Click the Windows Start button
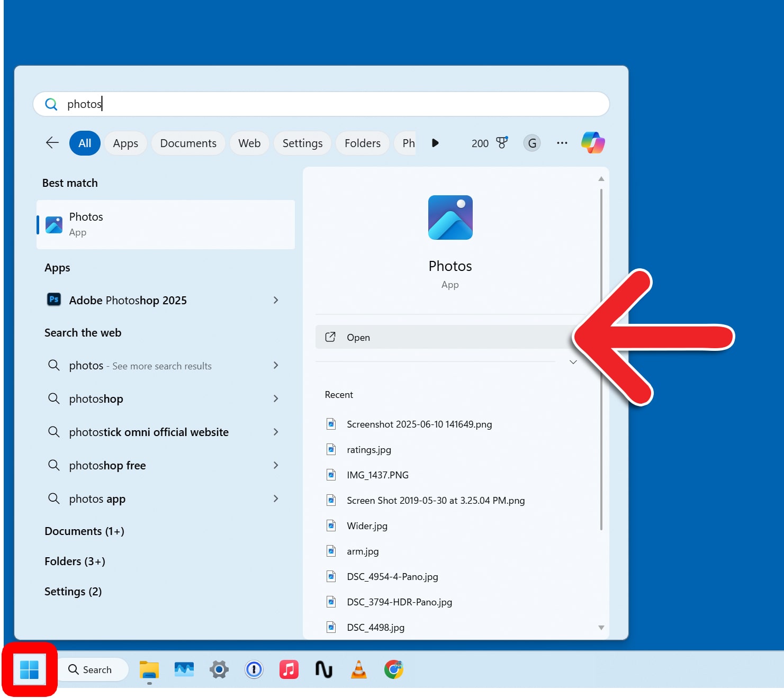Screen dimensions: 784x698 29,669
